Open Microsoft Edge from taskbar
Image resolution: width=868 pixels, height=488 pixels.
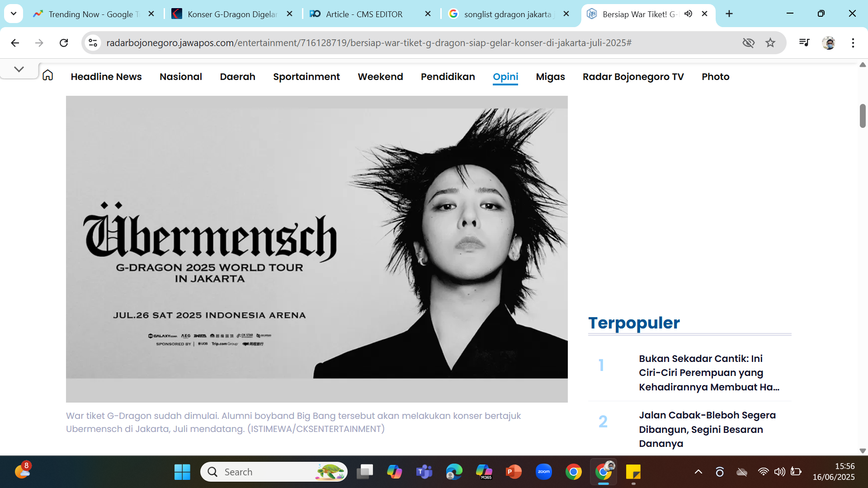click(454, 472)
